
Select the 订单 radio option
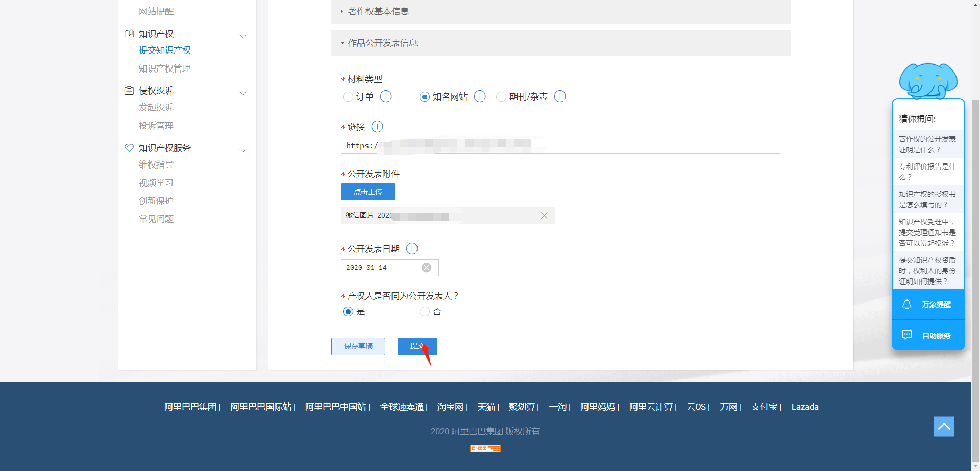click(348, 97)
